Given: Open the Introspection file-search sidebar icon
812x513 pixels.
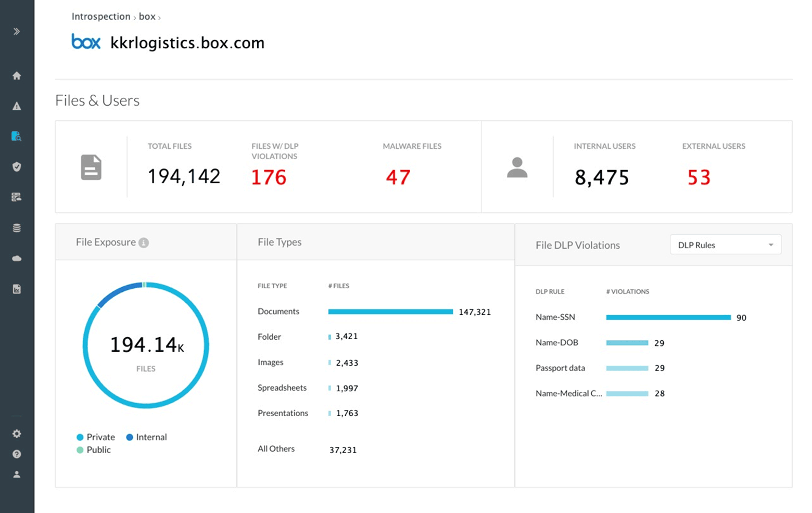Looking at the screenshot, I should click(17, 136).
